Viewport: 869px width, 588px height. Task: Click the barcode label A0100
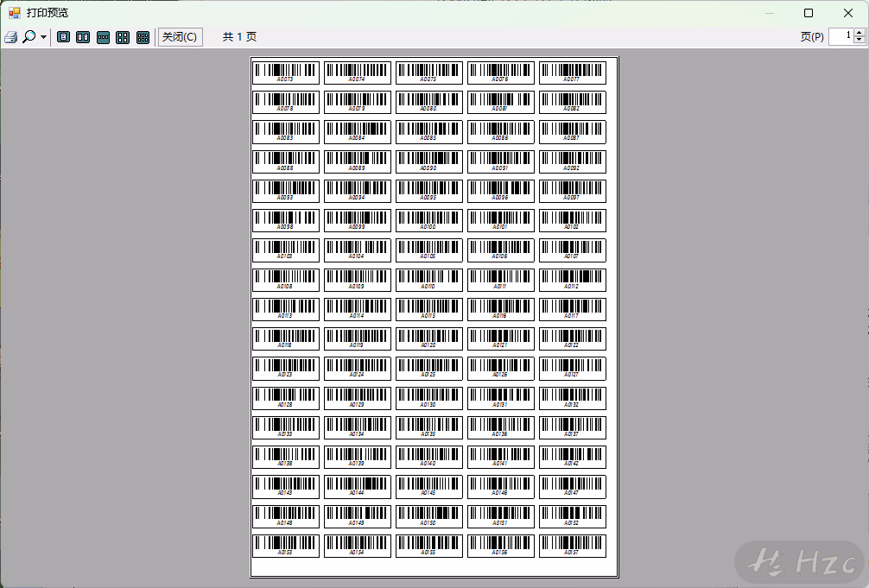click(429, 220)
